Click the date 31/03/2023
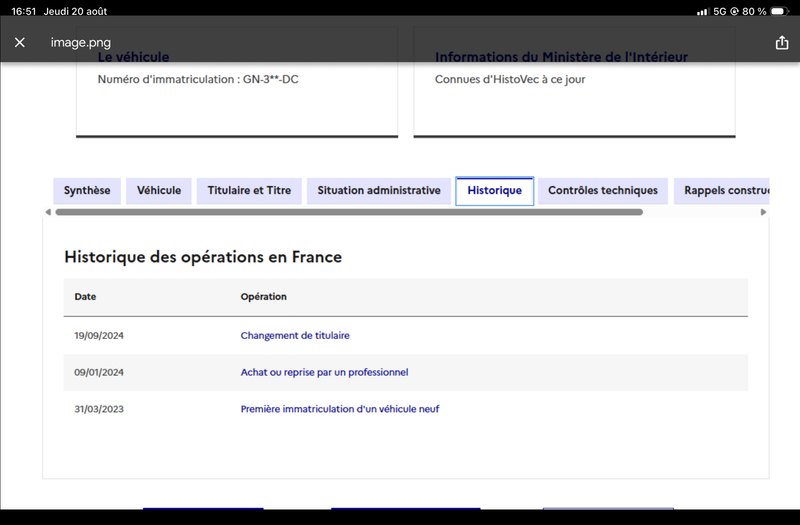Image resolution: width=800 pixels, height=525 pixels. pos(99,409)
